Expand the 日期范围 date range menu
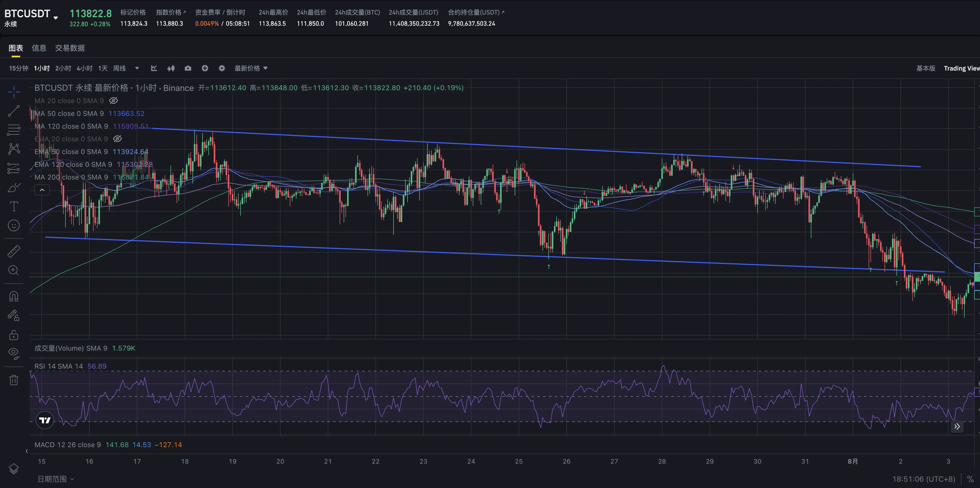Viewport: 980px width, 488px height. 55,479
